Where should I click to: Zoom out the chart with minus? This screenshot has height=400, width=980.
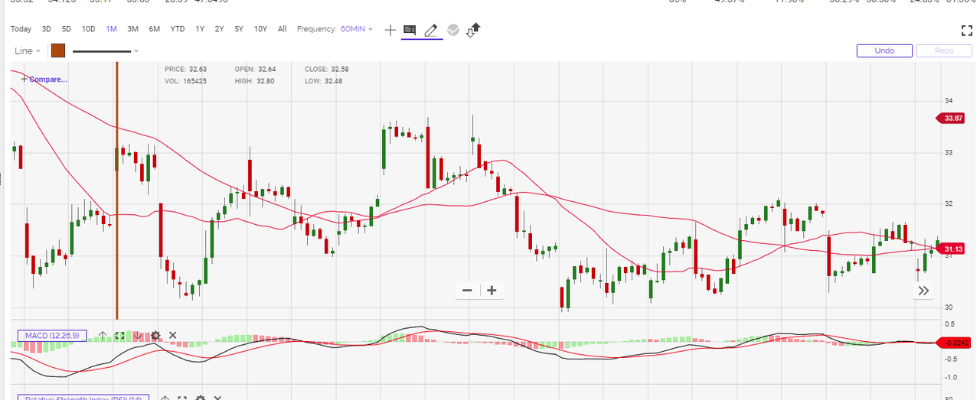[467, 290]
